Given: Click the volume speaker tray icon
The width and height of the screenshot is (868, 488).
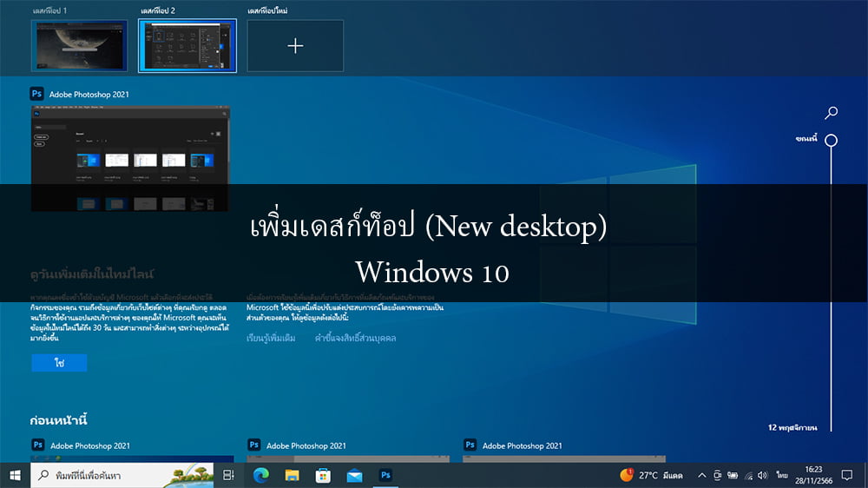Looking at the screenshot, I should 763,475.
